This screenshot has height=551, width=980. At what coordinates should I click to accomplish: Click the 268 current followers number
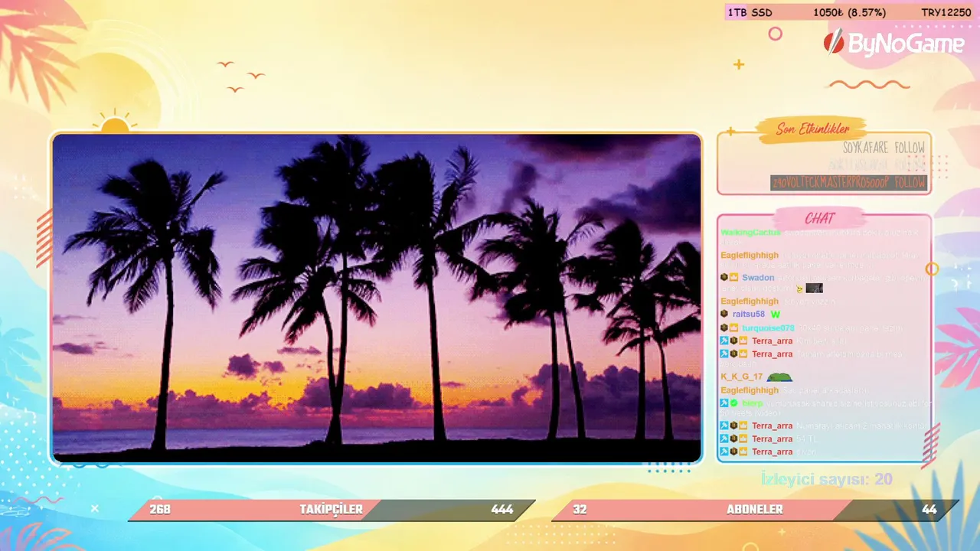(160, 510)
